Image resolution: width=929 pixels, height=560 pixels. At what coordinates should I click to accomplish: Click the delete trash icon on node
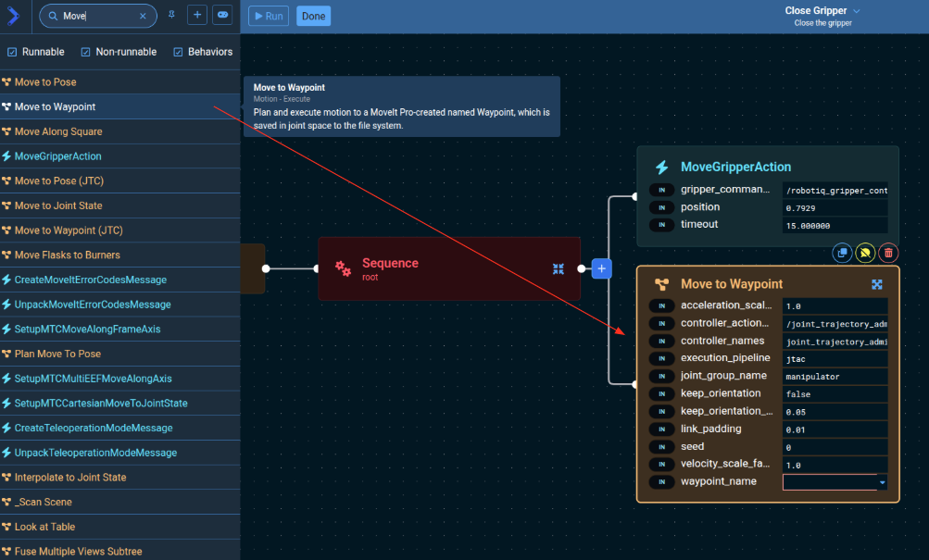[x=888, y=253]
